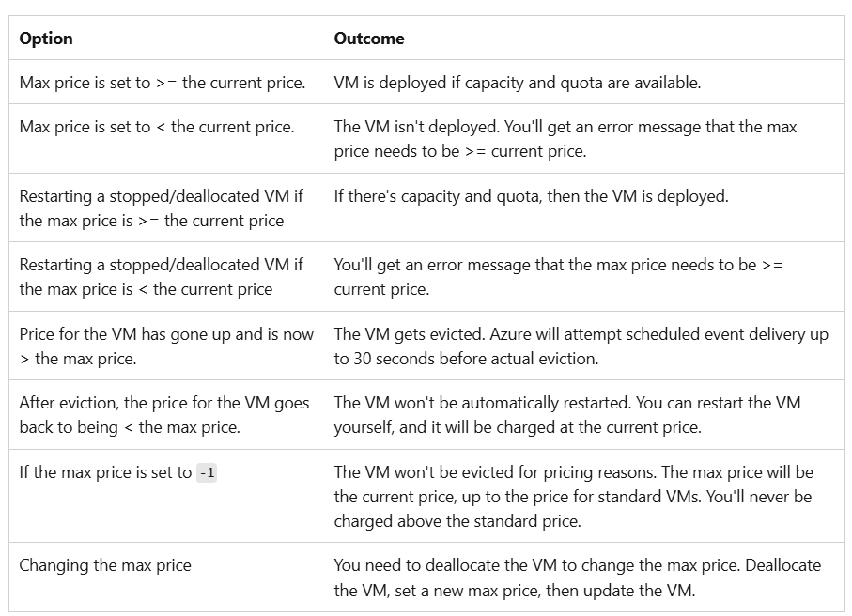Click 'After eviction, the price' option cell
Viewport: 852px width, 616px height.
click(164, 415)
